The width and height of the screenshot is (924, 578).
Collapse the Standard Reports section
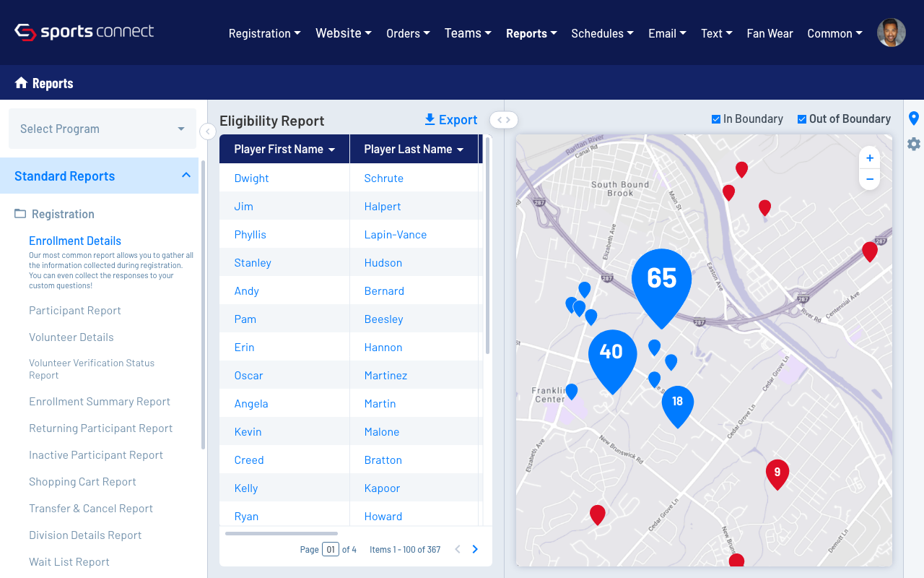click(186, 176)
